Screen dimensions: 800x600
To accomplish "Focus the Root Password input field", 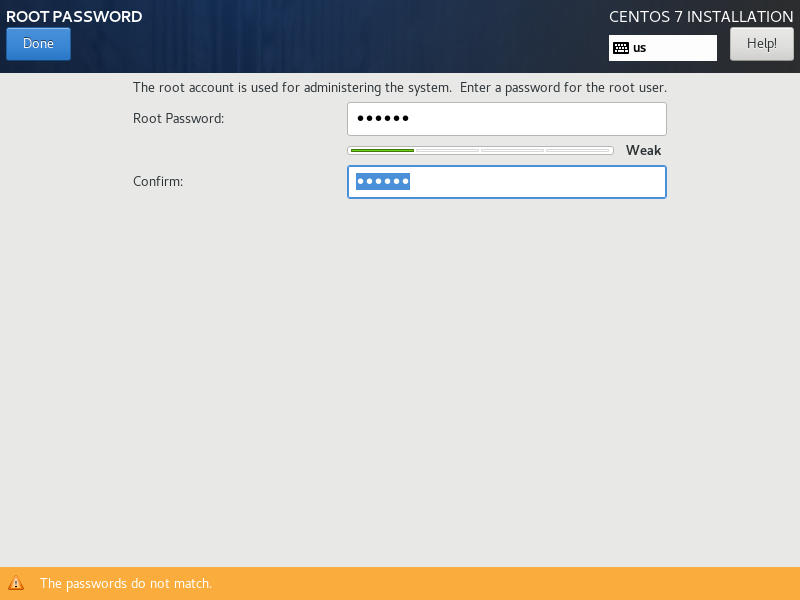I will 507,119.
